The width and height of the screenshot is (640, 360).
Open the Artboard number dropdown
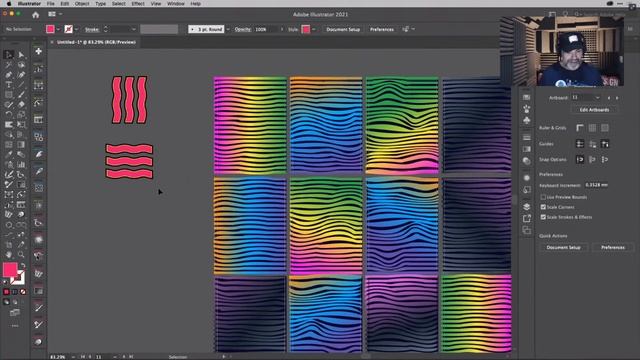[x=598, y=98]
